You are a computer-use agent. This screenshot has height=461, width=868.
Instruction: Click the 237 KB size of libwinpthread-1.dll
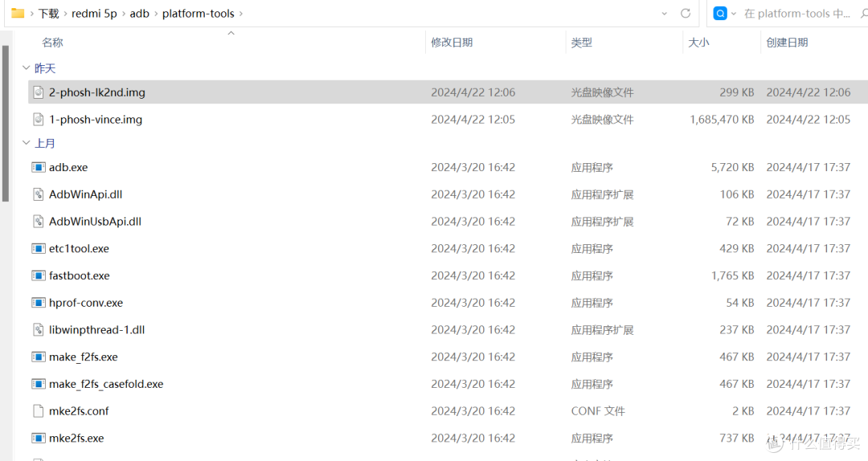pyautogui.click(x=737, y=330)
